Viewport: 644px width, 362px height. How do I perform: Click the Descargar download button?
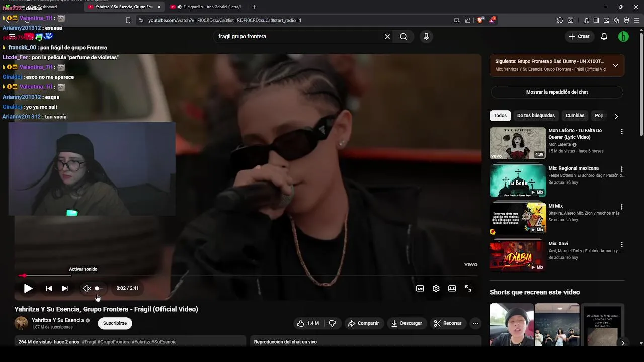click(x=407, y=323)
